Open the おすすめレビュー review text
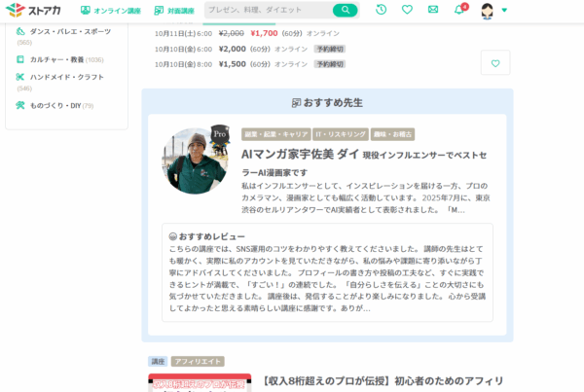This screenshot has height=392, width=584. (327, 278)
